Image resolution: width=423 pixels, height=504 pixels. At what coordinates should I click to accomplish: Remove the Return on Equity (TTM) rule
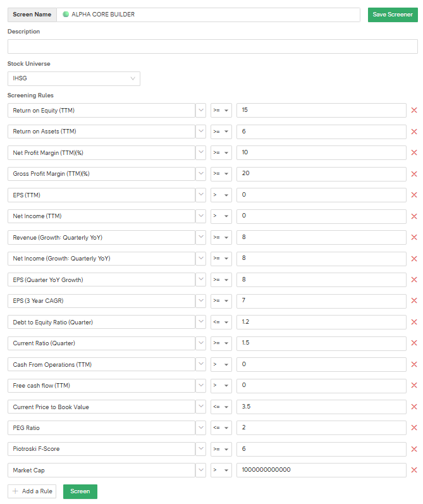[414, 110]
